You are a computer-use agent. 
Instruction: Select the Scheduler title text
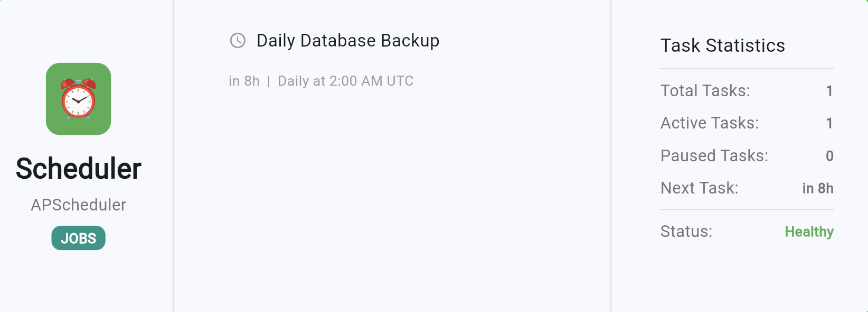click(x=78, y=169)
